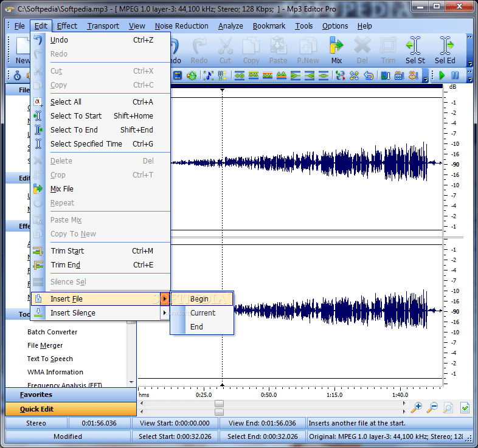This screenshot has height=448, width=478.
Task: Open the playback toolbar options dropdown arrow
Action: pyautogui.click(x=469, y=79)
